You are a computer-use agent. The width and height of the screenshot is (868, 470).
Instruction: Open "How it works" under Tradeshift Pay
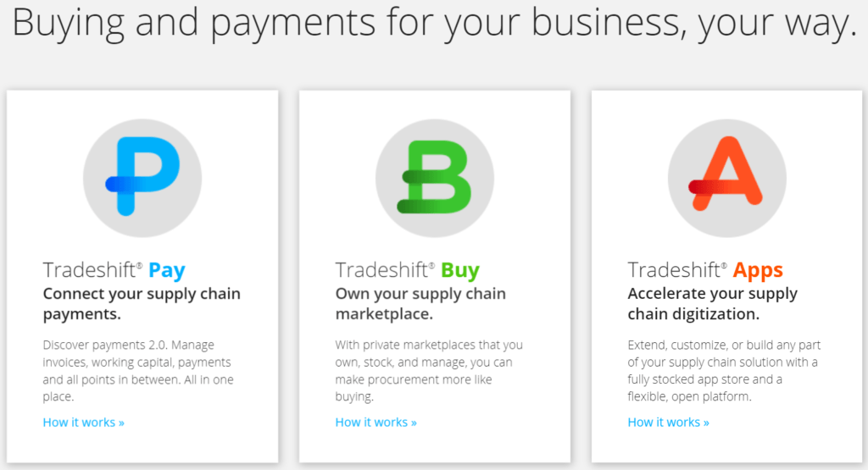point(84,422)
